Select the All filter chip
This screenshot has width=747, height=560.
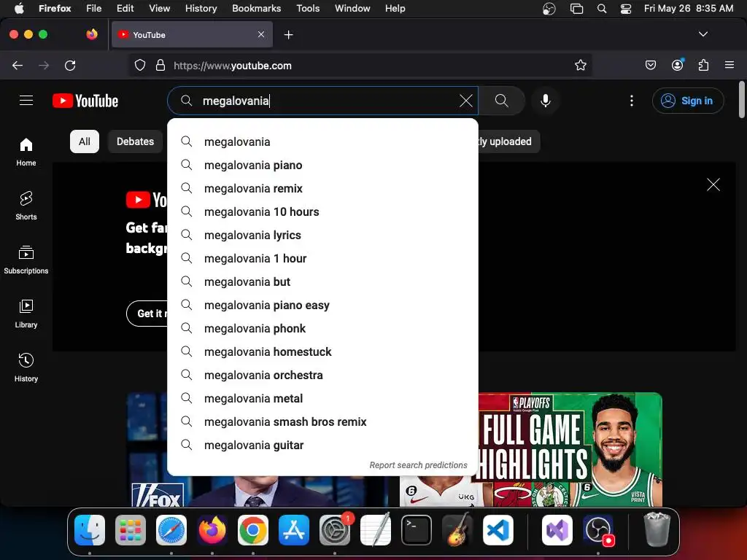(85, 141)
